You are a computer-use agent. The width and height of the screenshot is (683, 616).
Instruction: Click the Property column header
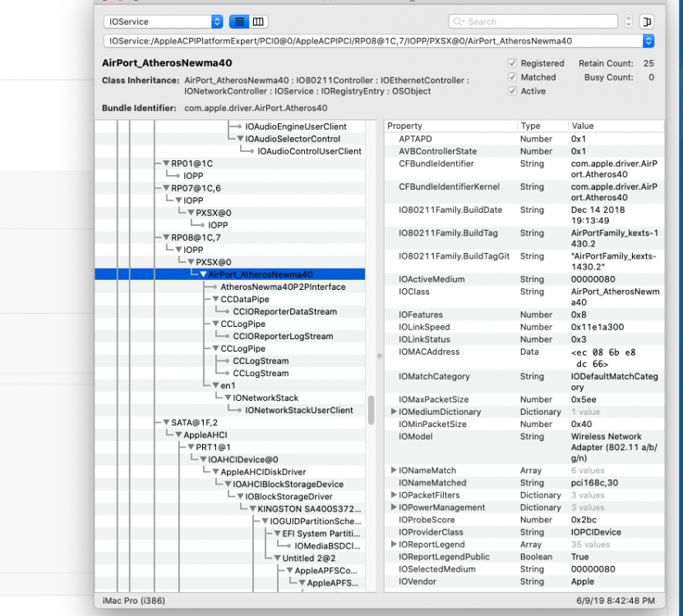tap(451, 126)
